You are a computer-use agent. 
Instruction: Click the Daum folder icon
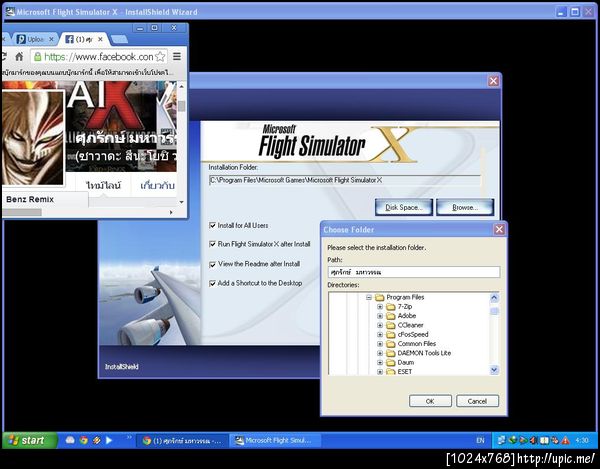[x=390, y=362]
